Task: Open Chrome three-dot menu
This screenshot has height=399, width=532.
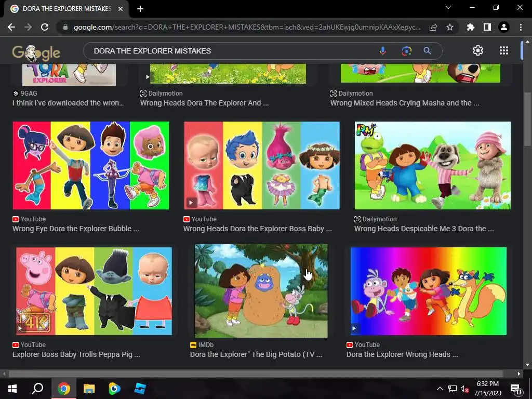Action: 521,27
